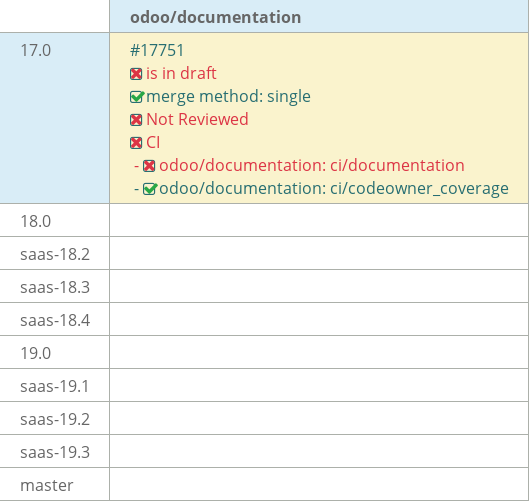Click the red cross icon beside 'is in draft'
Image resolution: width=529 pixels, height=501 pixels.
(x=136, y=74)
